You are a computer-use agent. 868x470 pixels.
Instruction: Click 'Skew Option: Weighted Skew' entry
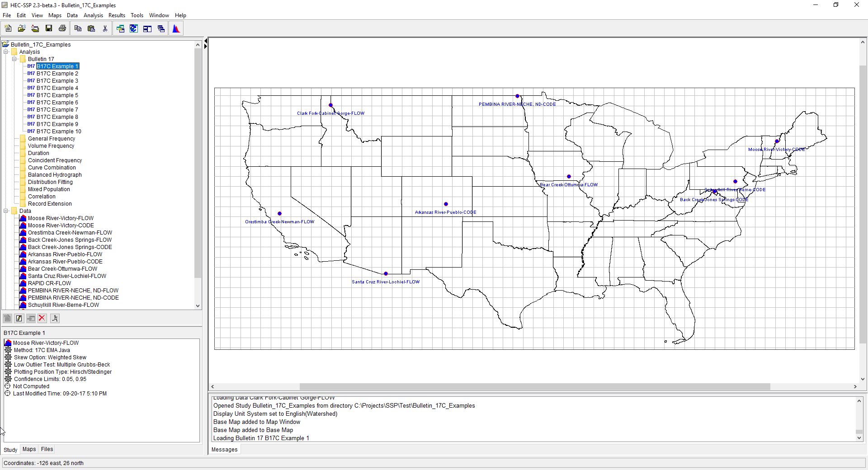point(50,357)
